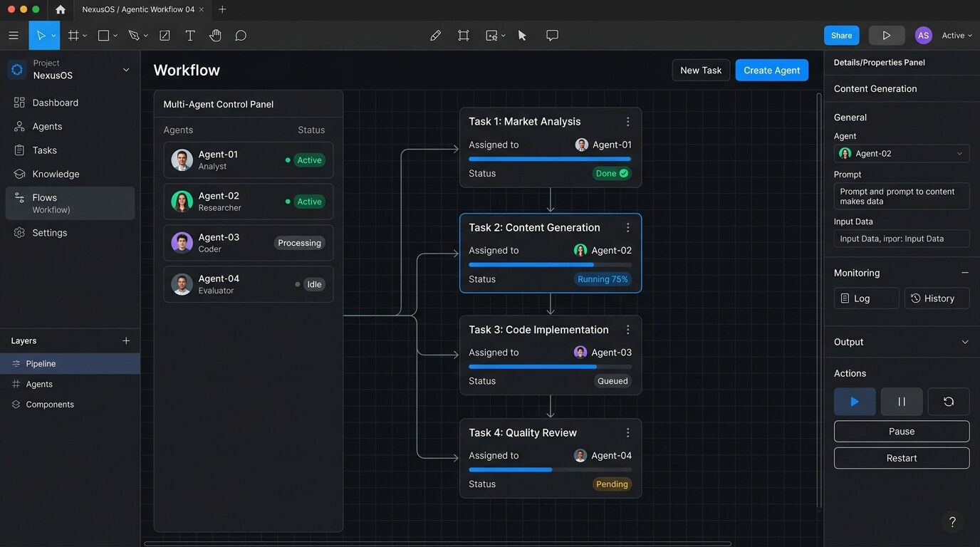The height and width of the screenshot is (547, 980).
Task: Click the Input Data field
Action: coord(902,239)
